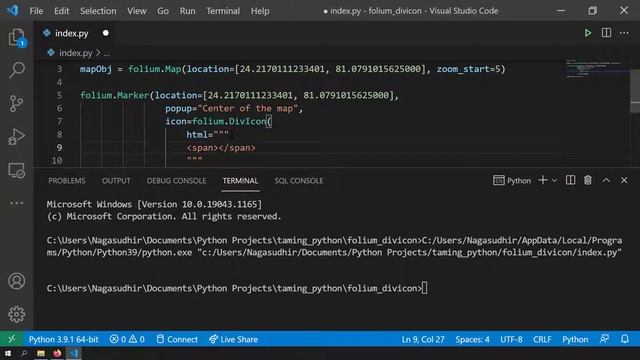Click VS Code taskbar icon

pos(73,353)
